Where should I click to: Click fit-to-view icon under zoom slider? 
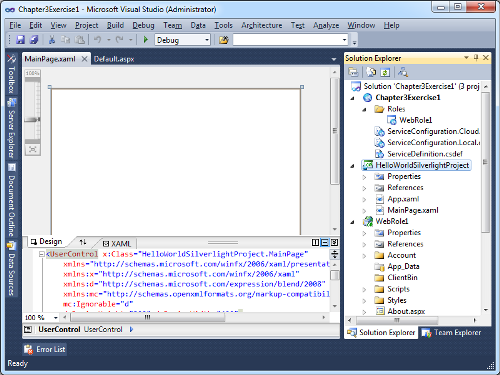33,149
